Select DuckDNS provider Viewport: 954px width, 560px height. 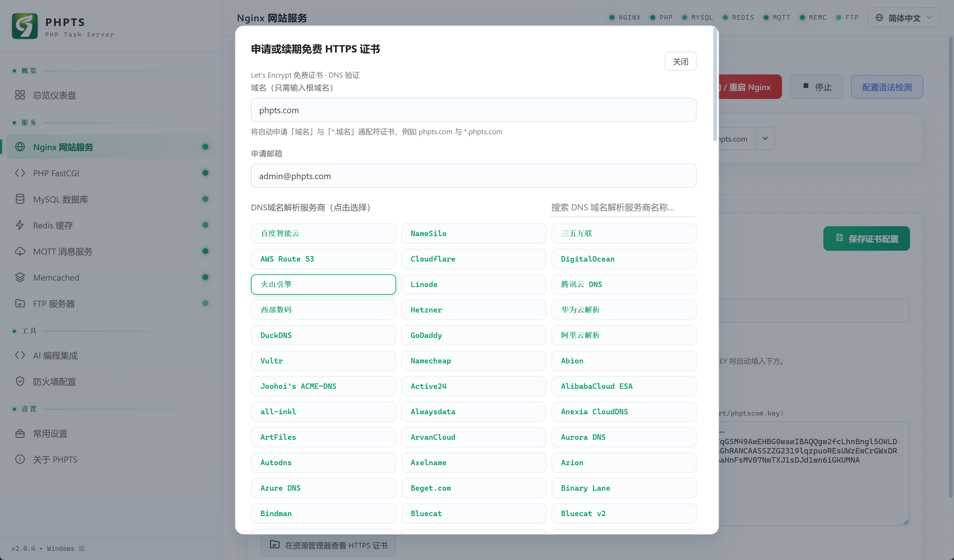click(323, 335)
